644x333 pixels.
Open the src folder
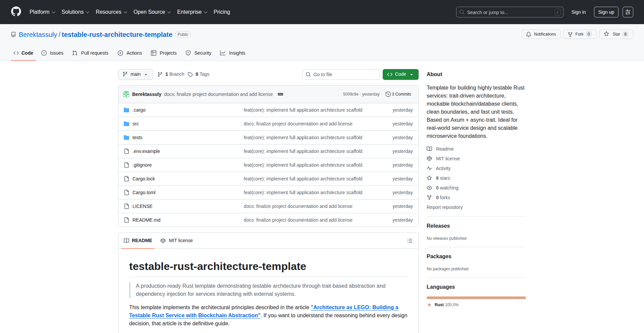(136, 124)
